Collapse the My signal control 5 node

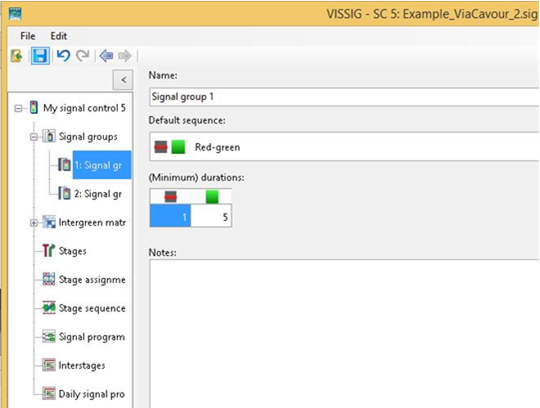tap(18, 108)
